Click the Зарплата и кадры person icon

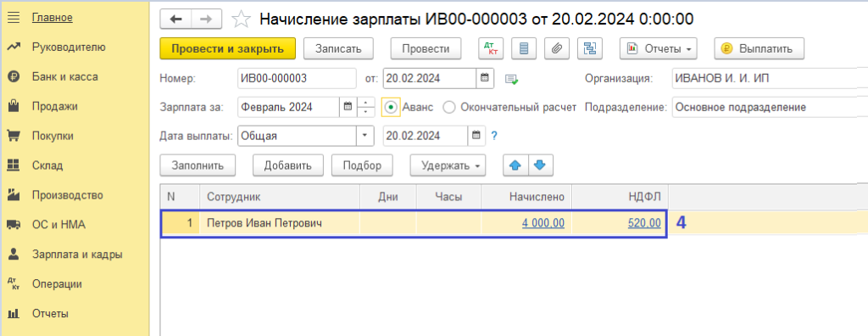click(14, 255)
